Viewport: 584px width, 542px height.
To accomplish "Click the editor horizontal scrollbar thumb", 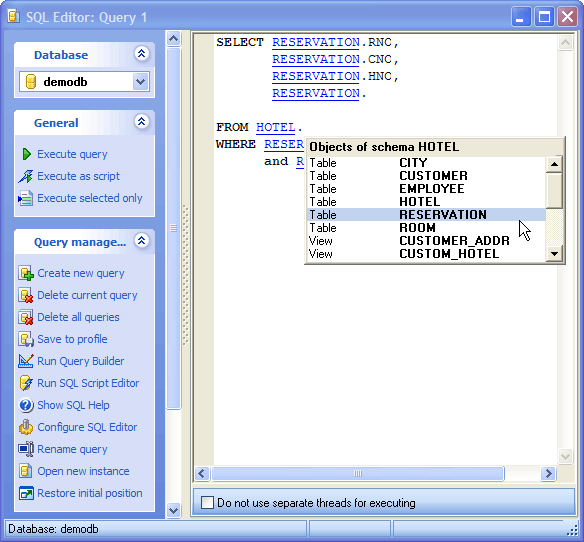I will [358, 473].
